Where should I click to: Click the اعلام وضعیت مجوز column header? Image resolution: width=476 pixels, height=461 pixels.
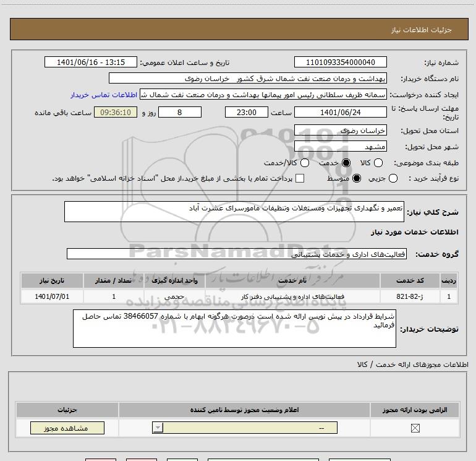point(244,410)
